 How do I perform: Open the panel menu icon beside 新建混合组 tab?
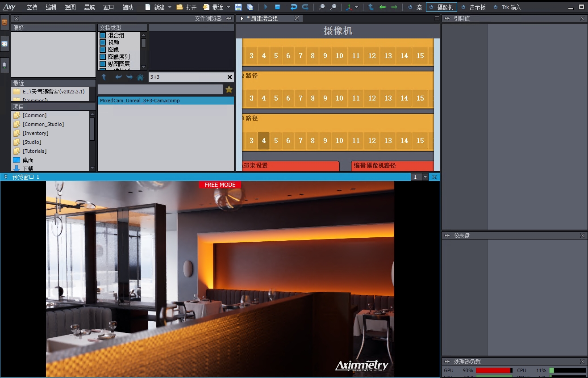pos(437,18)
